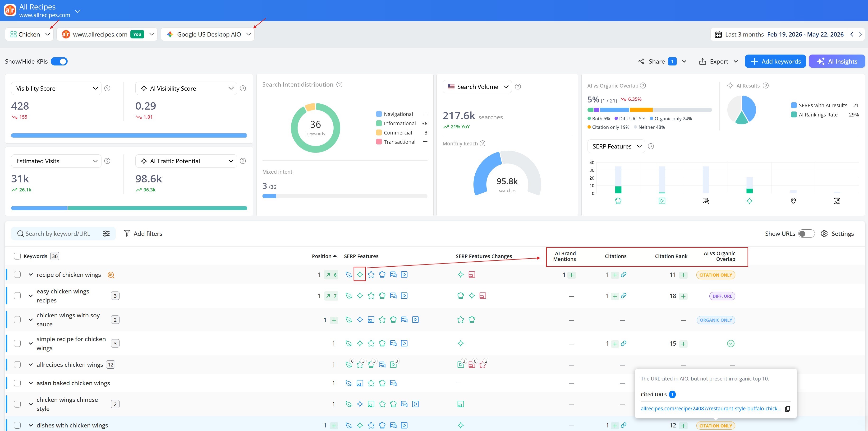Check the easy chicken wings recipes row
This screenshot has width=868, height=431.
[17, 296]
